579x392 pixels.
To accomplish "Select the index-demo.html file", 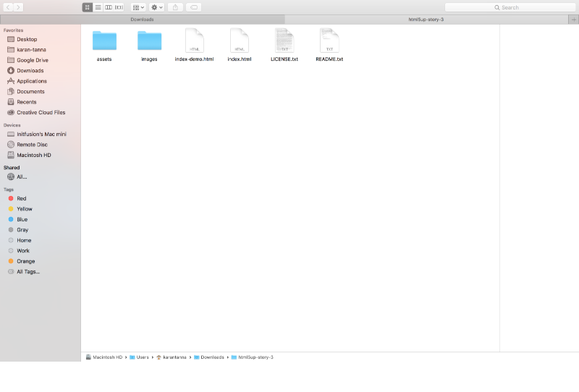I will (x=194, y=45).
